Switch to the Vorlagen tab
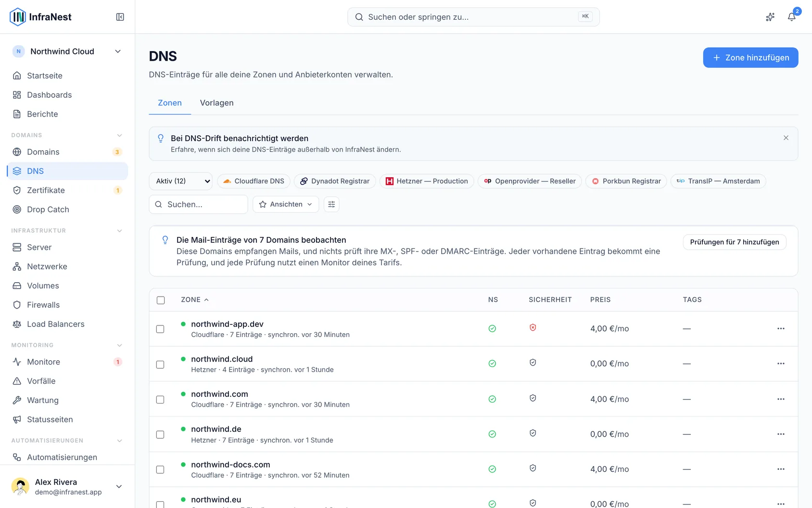The image size is (812, 508). tap(216, 103)
